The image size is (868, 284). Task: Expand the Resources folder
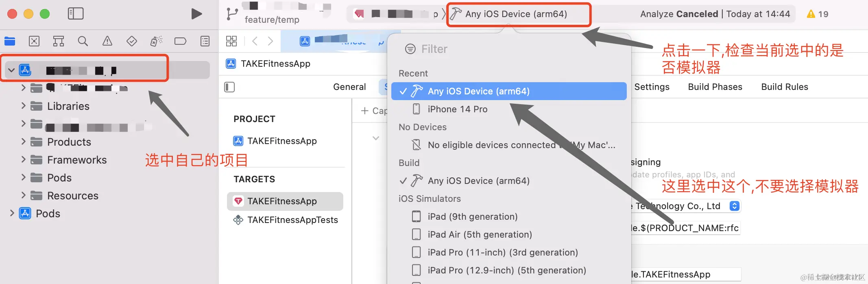pyautogui.click(x=23, y=195)
